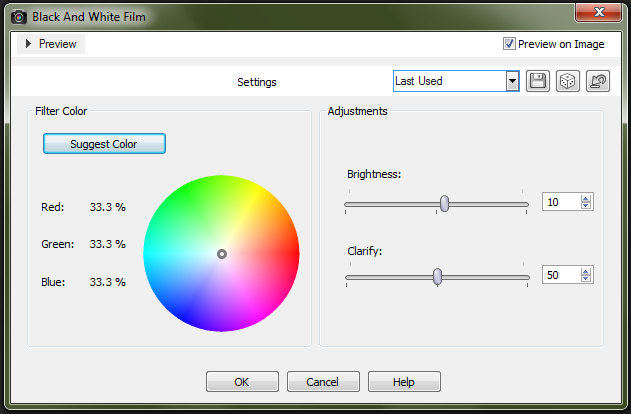Click the camera icon in title bar

[19, 17]
